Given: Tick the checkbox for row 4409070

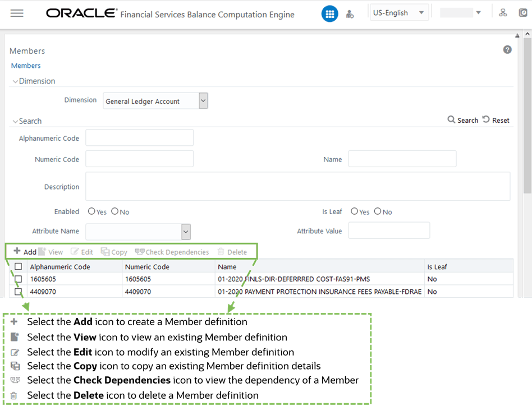Looking at the screenshot, I should coord(19,292).
